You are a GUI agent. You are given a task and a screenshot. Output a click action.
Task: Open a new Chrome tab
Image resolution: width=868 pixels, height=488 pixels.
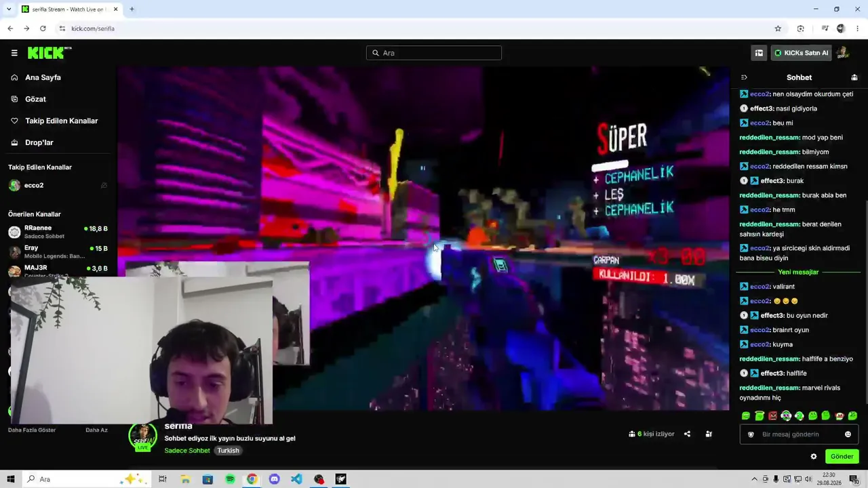point(132,9)
